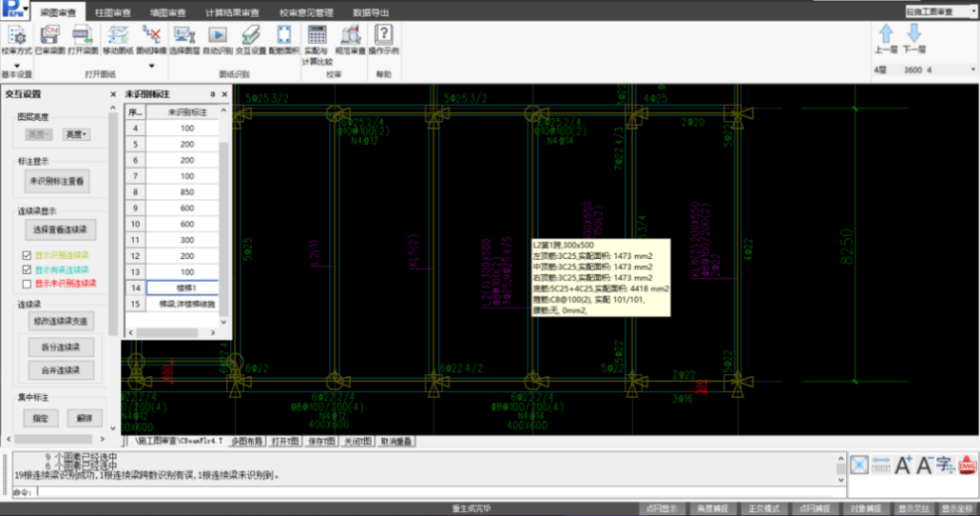Viewport: 980px width, 516px height.
Task: Click the 已审梁图 toolbar icon
Action: coord(51,37)
